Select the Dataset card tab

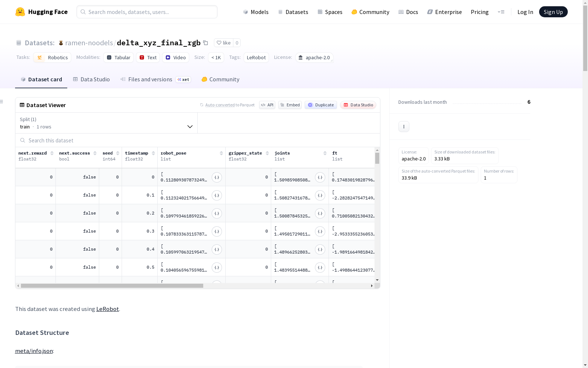[x=41, y=79]
